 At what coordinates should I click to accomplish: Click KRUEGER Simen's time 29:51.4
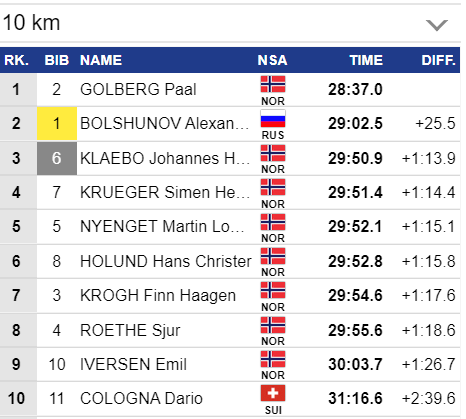(355, 192)
